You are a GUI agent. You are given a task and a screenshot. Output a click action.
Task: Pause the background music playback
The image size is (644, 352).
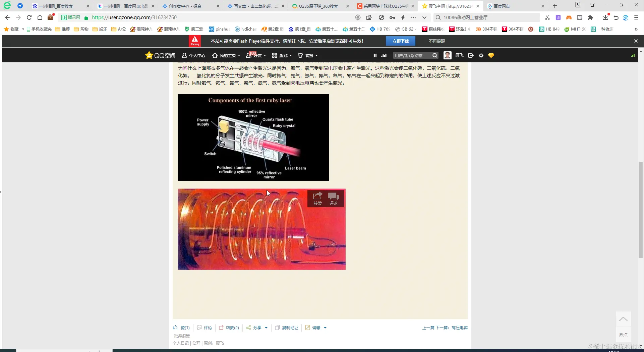(x=375, y=55)
